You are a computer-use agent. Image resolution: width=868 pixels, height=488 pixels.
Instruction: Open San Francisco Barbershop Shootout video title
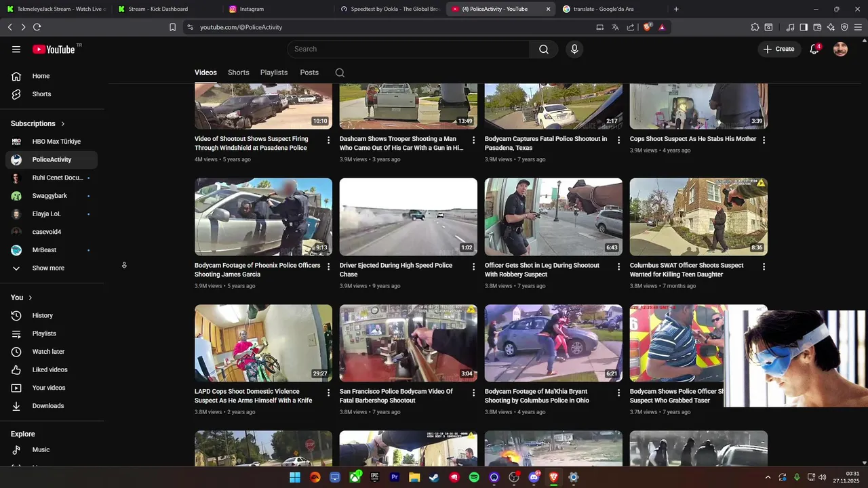pyautogui.click(x=397, y=396)
